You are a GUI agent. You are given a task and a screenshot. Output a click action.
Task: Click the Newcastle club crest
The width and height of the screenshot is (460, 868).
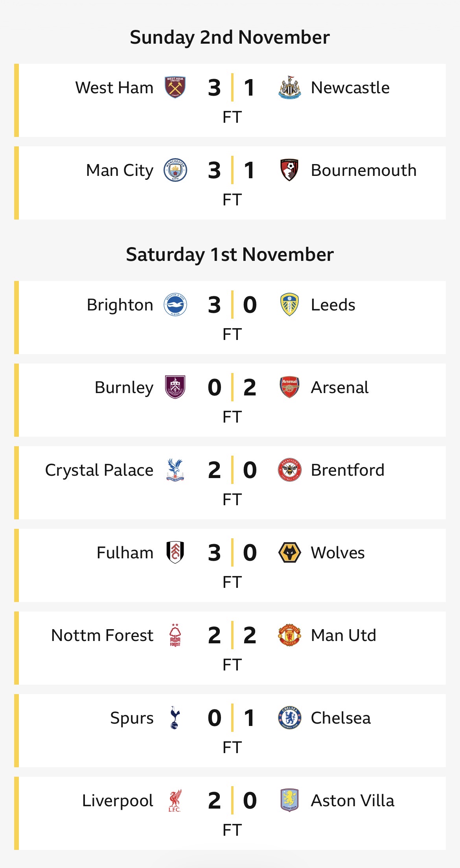(289, 87)
